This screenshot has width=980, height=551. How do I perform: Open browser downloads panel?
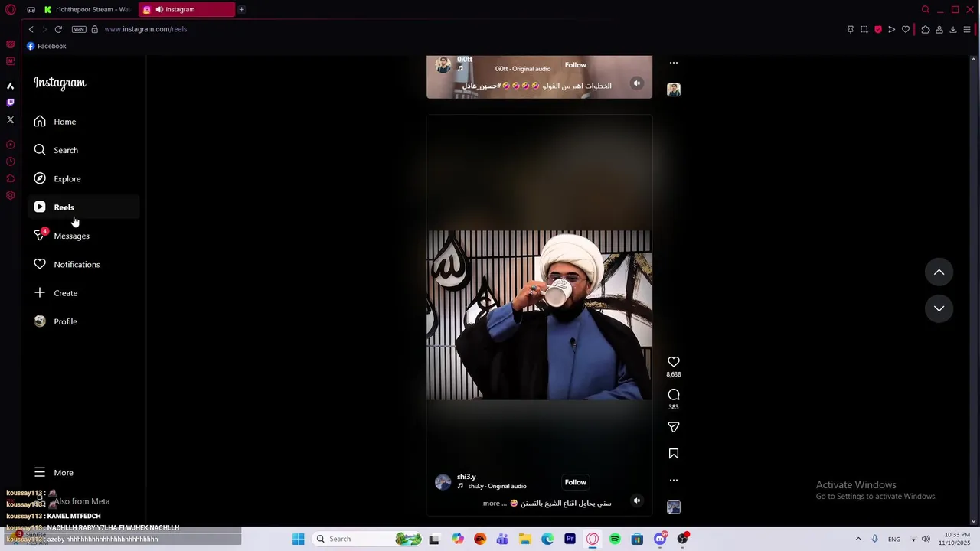pos(953,29)
